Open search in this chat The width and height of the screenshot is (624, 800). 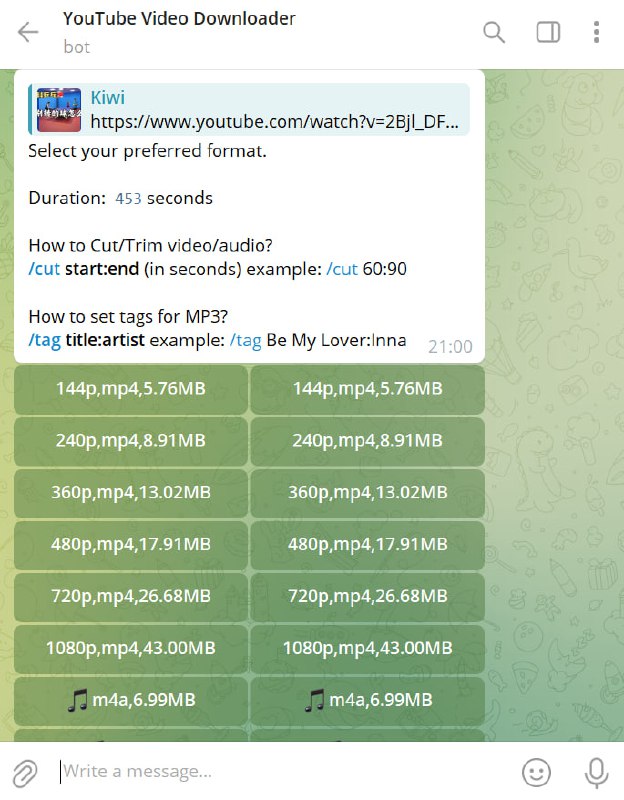494,32
